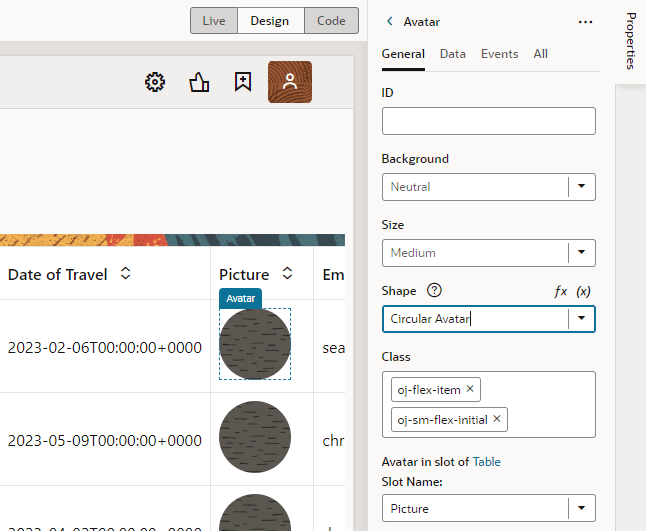Click the thumbs-up icon in header
The image size is (646, 531).
(x=199, y=82)
